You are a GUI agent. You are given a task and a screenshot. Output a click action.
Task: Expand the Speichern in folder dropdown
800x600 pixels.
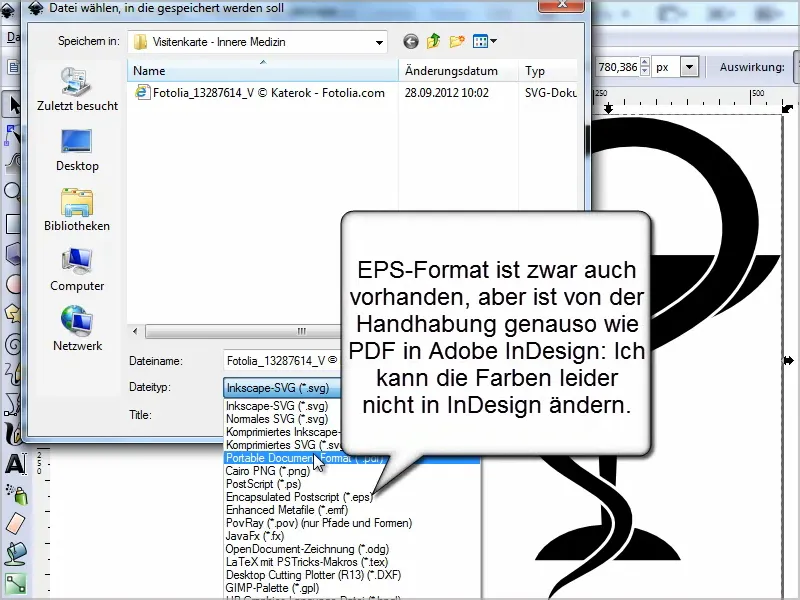click(x=379, y=42)
